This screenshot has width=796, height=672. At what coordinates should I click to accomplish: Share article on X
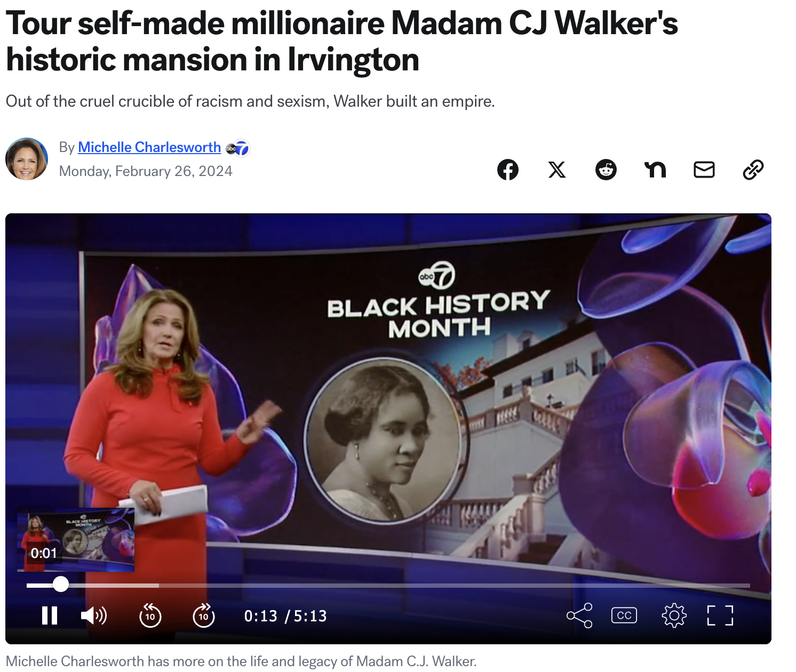pyautogui.click(x=557, y=170)
